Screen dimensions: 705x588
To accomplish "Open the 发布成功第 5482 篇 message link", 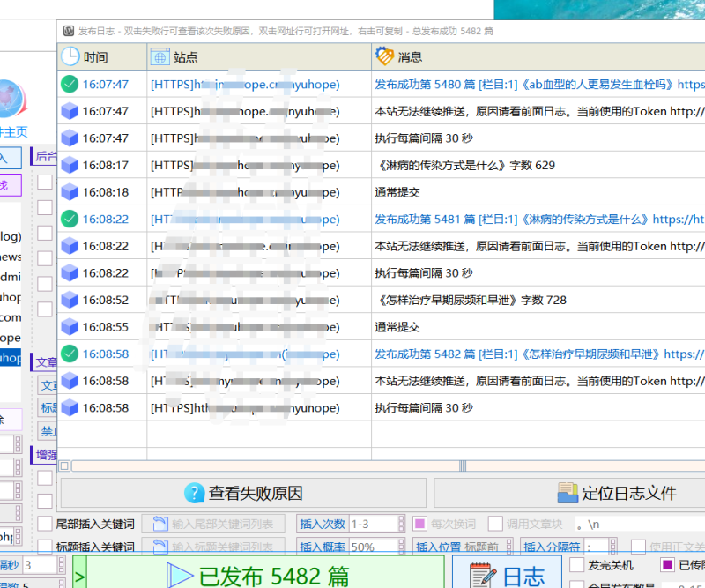I will click(539, 354).
